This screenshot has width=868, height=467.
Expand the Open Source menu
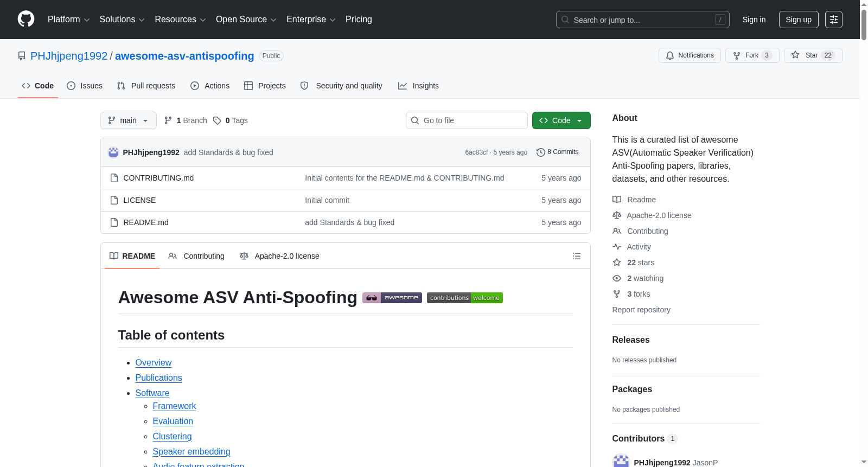(x=246, y=20)
